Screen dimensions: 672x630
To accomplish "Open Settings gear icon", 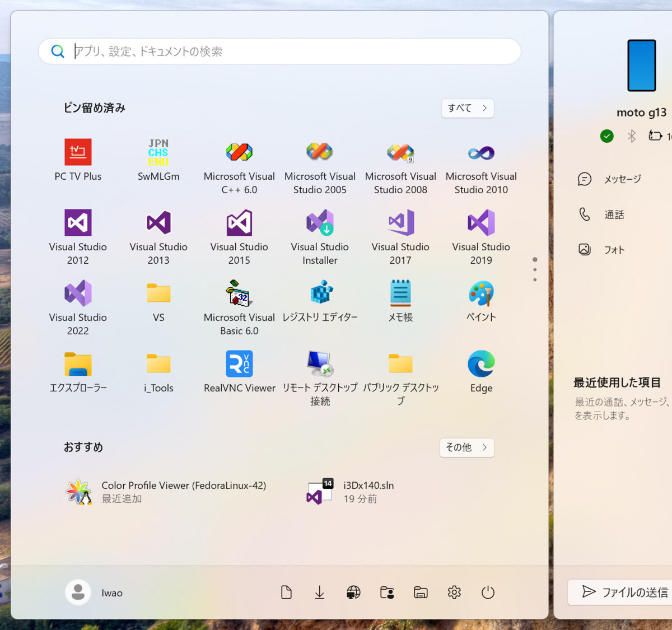I will pos(454,592).
